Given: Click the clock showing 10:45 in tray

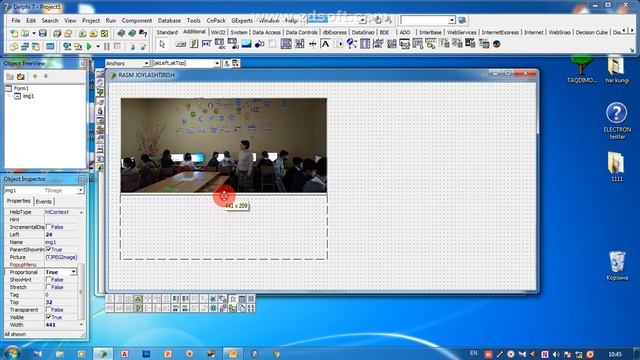Looking at the screenshot, I should tap(615, 354).
